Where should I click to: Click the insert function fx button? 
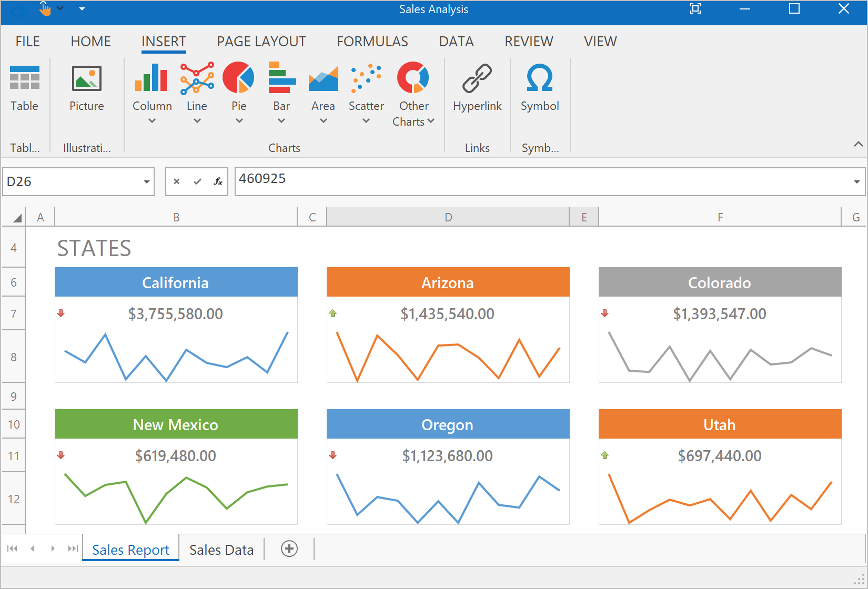coord(218,181)
